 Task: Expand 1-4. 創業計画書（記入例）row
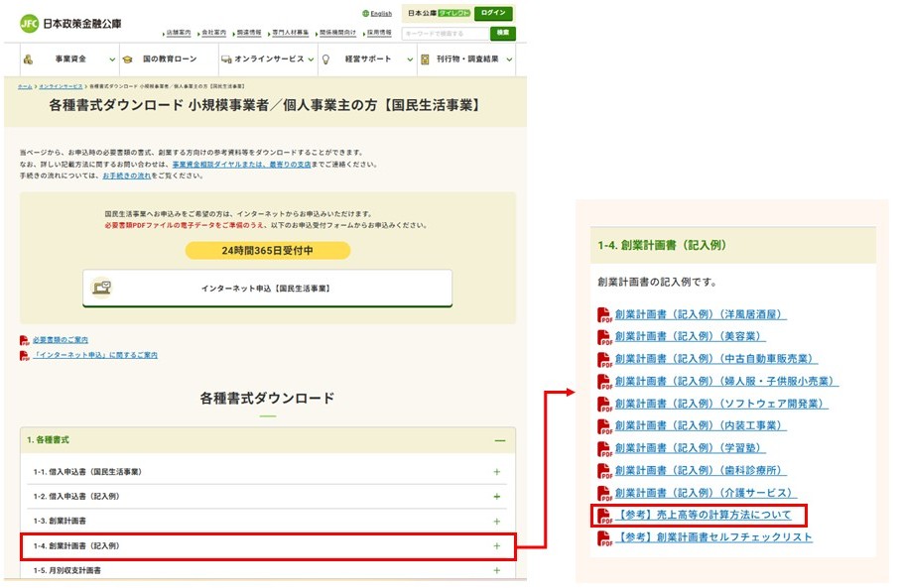pyautogui.click(x=496, y=546)
